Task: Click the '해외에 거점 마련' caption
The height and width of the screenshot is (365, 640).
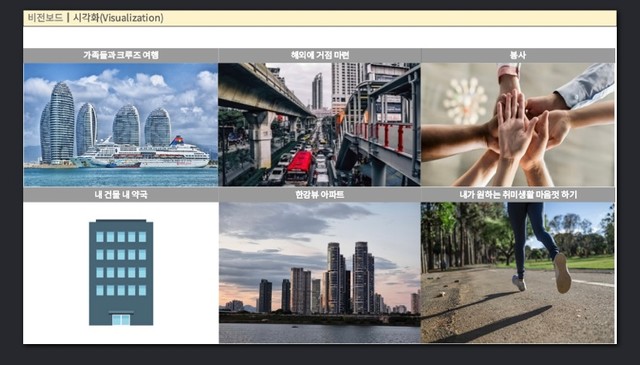Action: point(320,55)
